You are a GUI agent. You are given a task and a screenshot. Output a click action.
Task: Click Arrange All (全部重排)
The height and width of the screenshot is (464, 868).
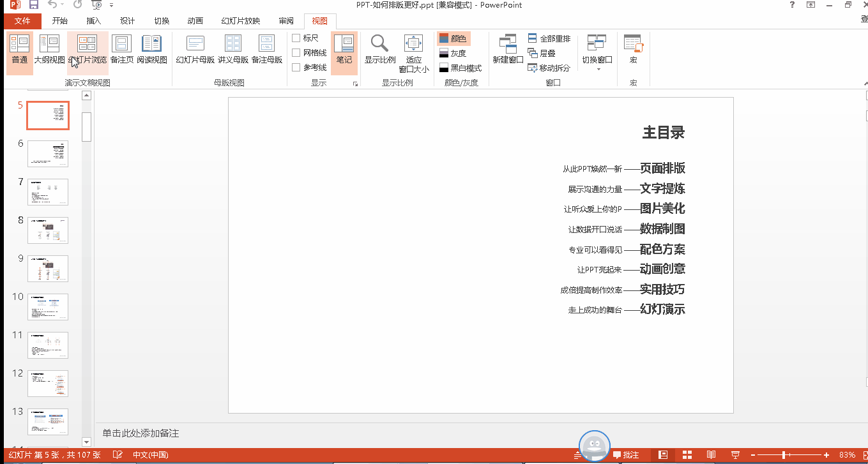point(549,38)
